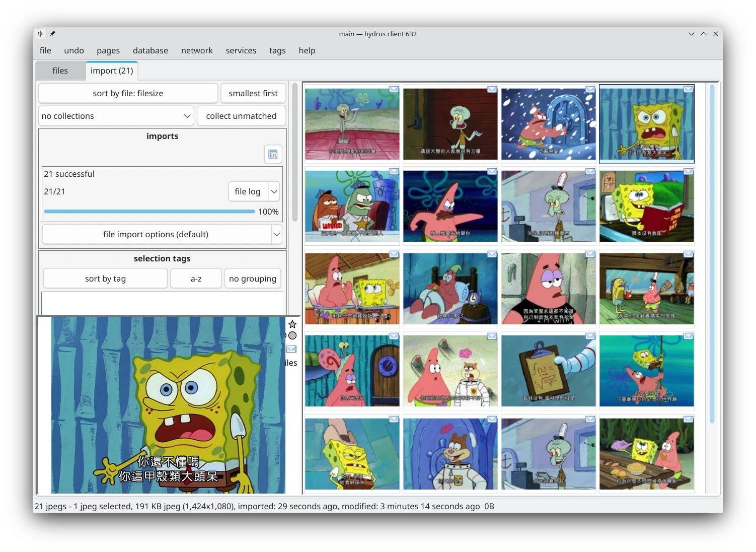This screenshot has width=756, height=552.
Task: Switch to the files tab
Action: click(x=60, y=71)
